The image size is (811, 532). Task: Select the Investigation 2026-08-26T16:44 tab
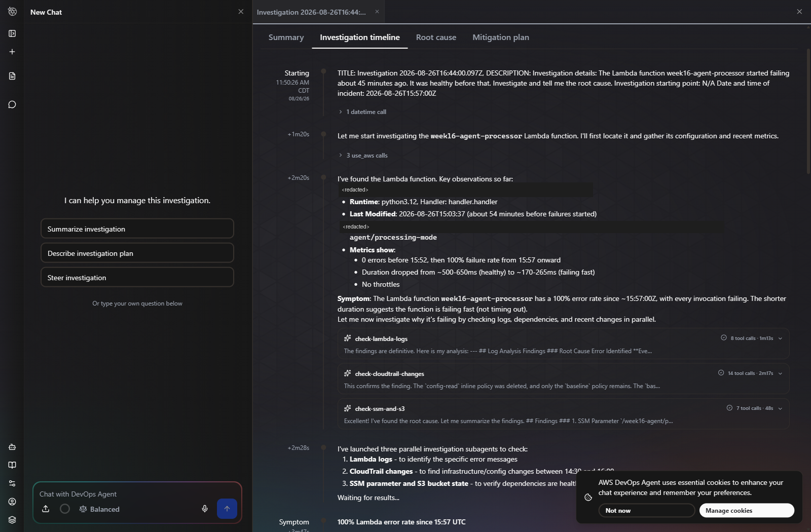pyautogui.click(x=311, y=12)
